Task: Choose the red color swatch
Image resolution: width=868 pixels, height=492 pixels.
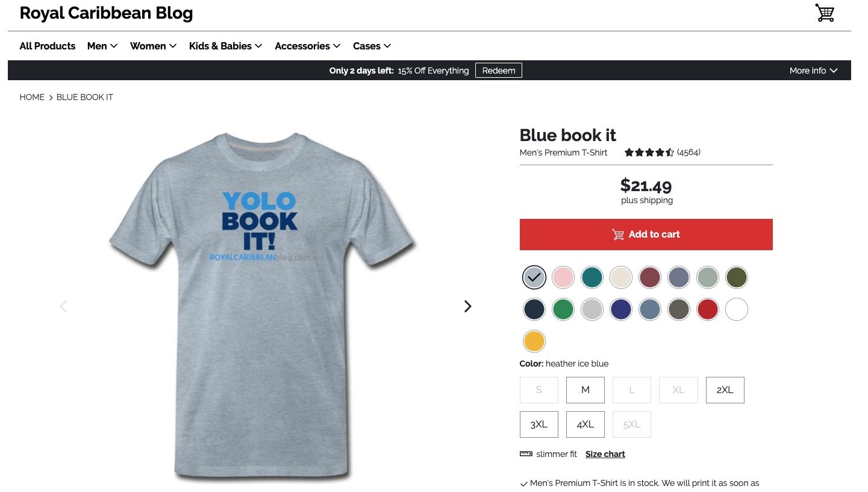Action: (x=707, y=309)
